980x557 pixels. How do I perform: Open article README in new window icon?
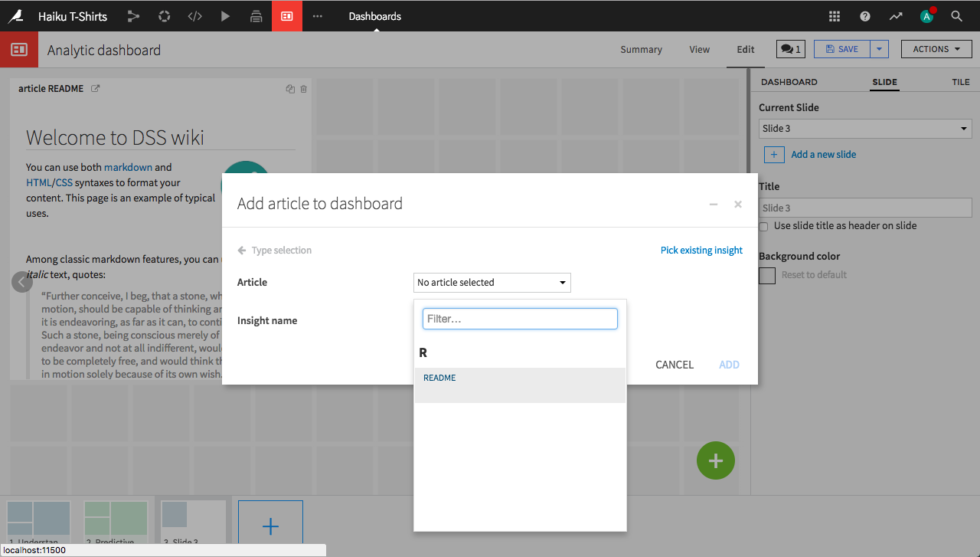click(x=96, y=88)
